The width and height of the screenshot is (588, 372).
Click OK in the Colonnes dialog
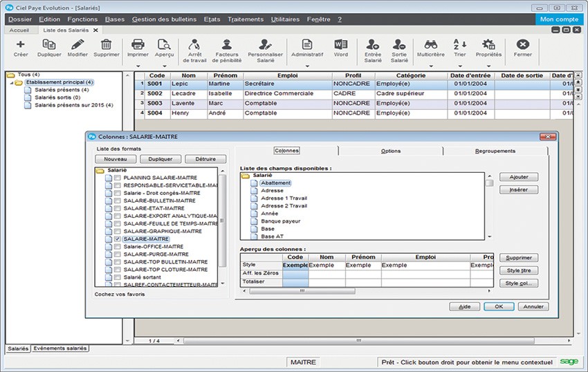click(x=498, y=306)
